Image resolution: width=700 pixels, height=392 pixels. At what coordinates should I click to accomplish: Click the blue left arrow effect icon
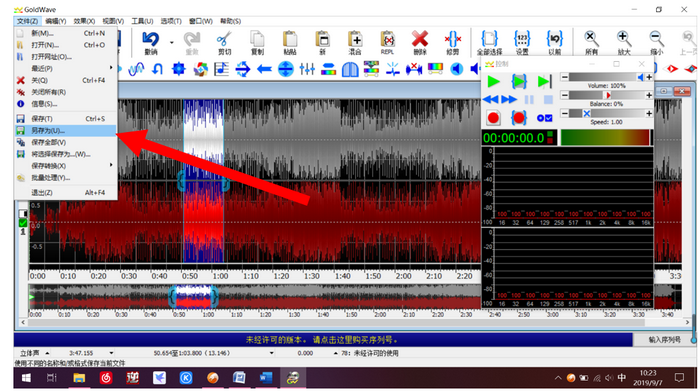point(264,69)
